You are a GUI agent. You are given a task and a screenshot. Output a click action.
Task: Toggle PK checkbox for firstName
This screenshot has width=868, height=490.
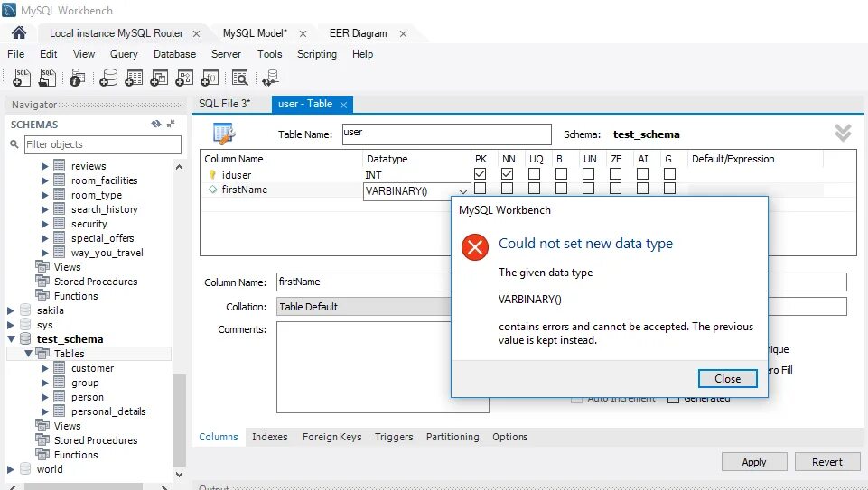pyautogui.click(x=480, y=188)
